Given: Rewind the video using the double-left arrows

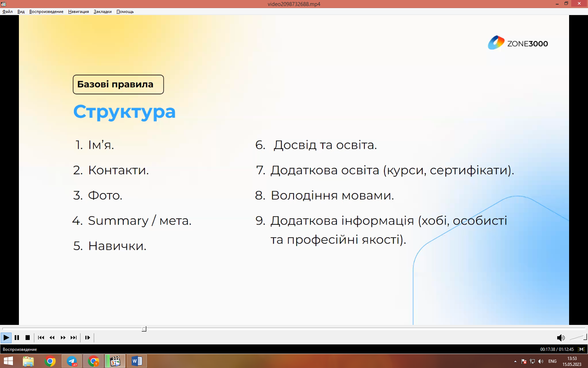Looking at the screenshot, I should coord(52,338).
